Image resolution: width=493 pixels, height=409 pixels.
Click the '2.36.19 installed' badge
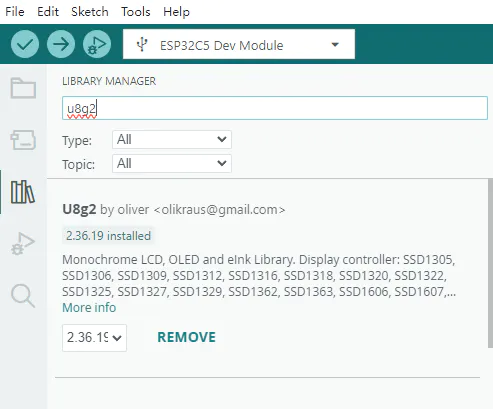coord(108,236)
